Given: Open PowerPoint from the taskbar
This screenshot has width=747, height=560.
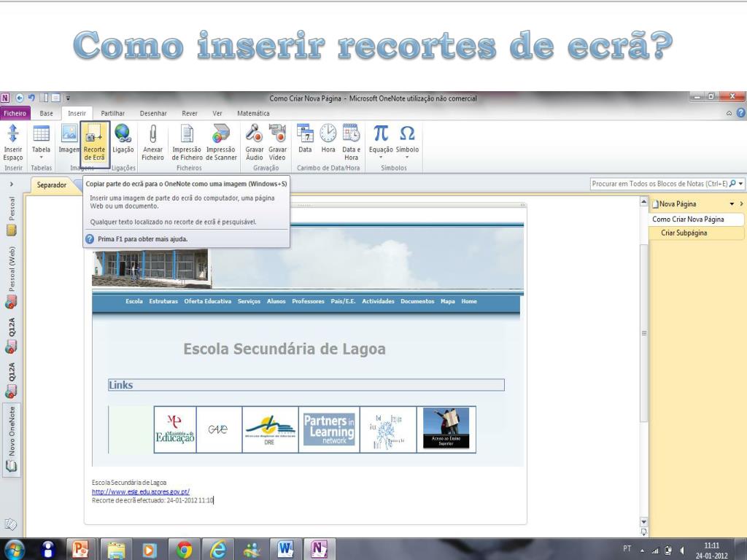Looking at the screenshot, I should pyautogui.click(x=80, y=550).
